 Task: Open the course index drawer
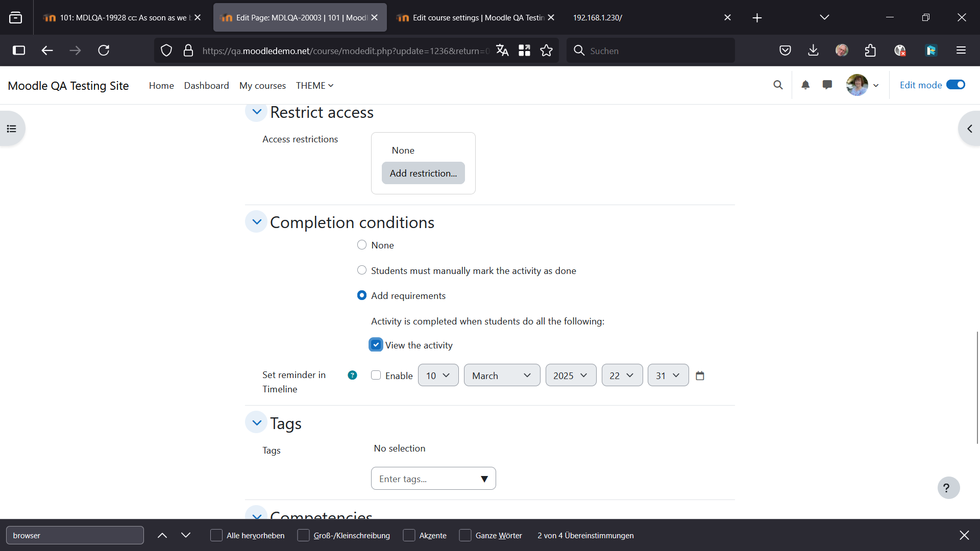coord(12,129)
